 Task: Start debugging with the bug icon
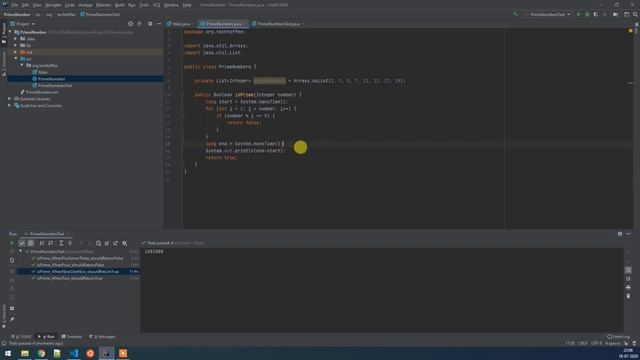(587, 14)
